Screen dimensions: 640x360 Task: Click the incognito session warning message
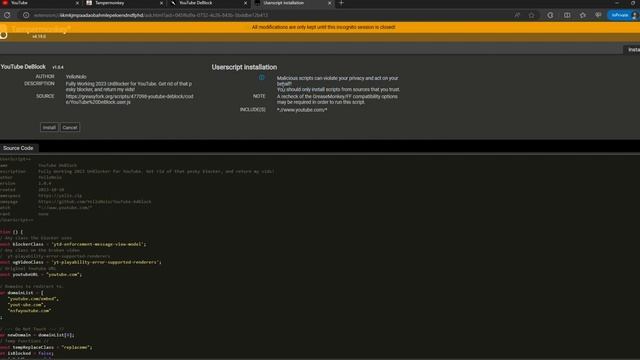point(323,27)
